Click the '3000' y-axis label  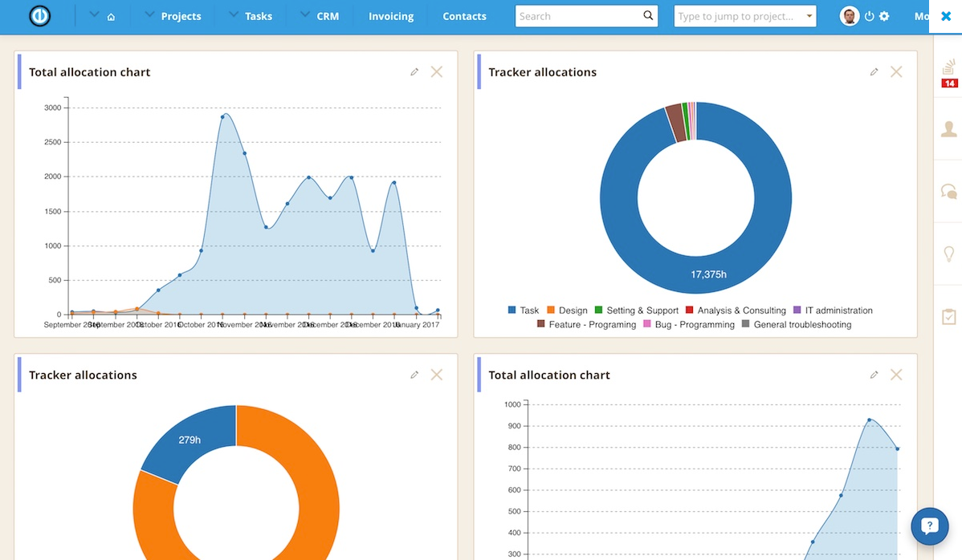[53, 108]
